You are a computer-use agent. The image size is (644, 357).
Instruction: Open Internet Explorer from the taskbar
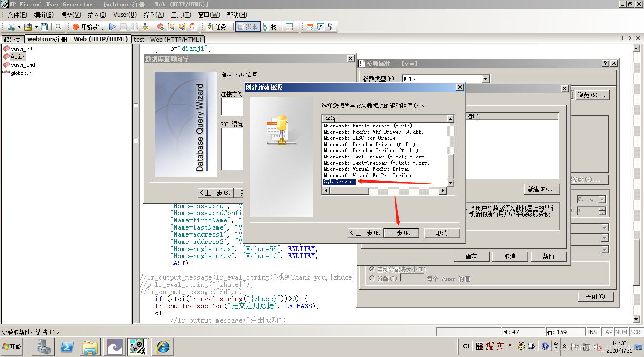(x=163, y=346)
